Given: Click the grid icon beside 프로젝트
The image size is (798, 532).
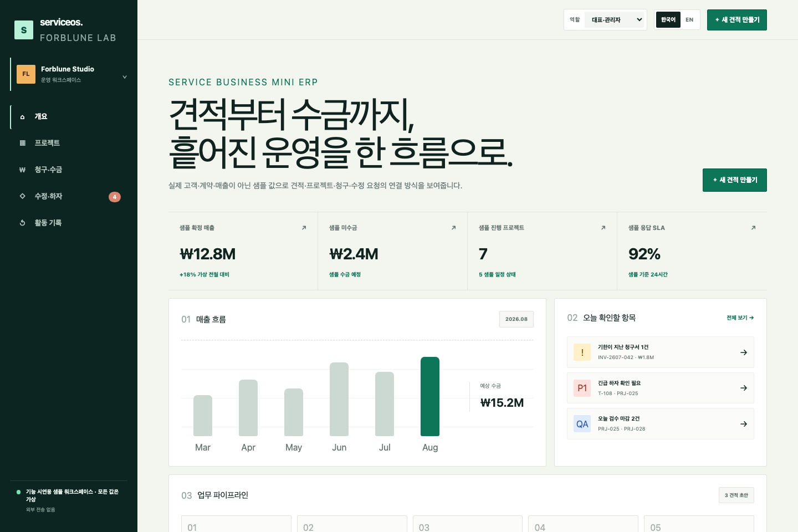Looking at the screenshot, I should click(x=22, y=143).
